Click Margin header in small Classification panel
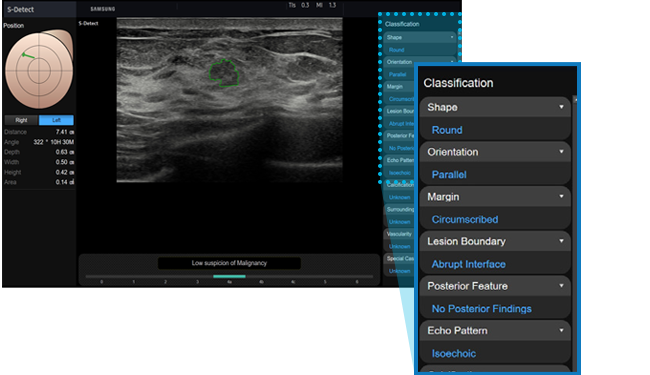 (x=398, y=87)
